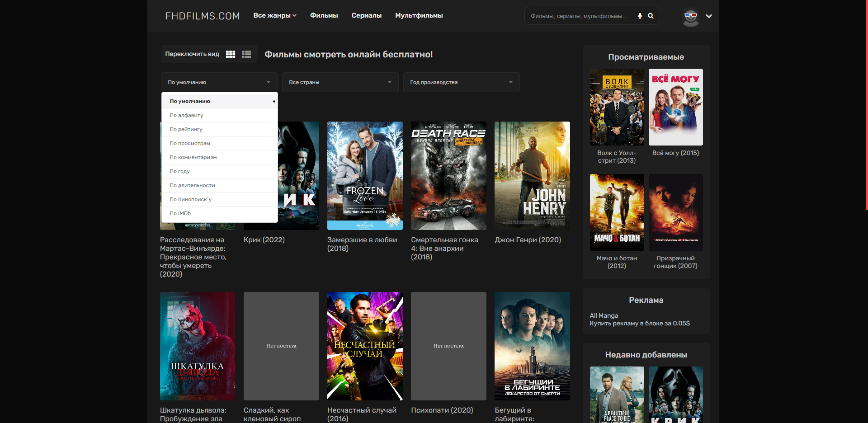
Task: Click the microphone voice search icon
Action: pyautogui.click(x=640, y=16)
